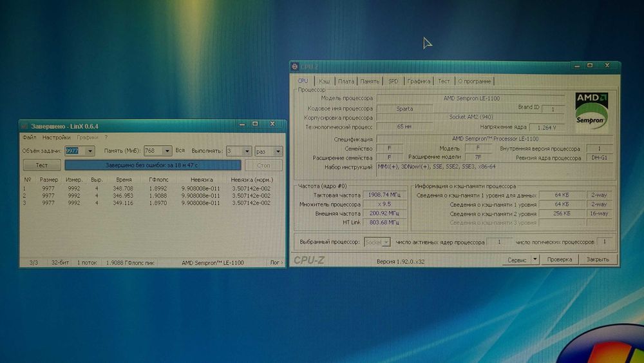This screenshot has width=644, height=363.
Task: Maximize the CPU-Z window
Action: pos(590,65)
